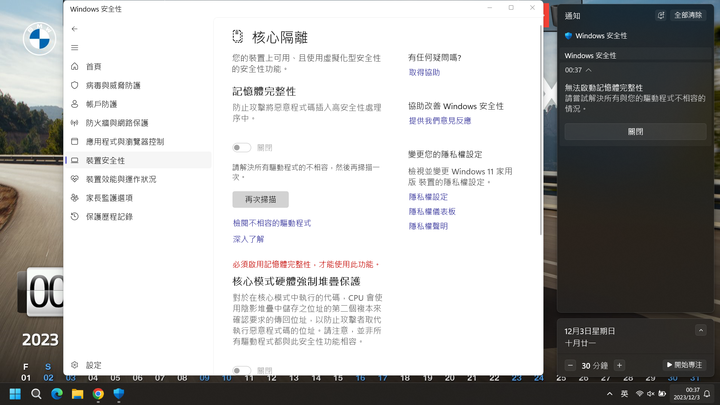Open the 隱私權設定 link
Image resolution: width=720 pixels, height=405 pixels.
coord(428,197)
